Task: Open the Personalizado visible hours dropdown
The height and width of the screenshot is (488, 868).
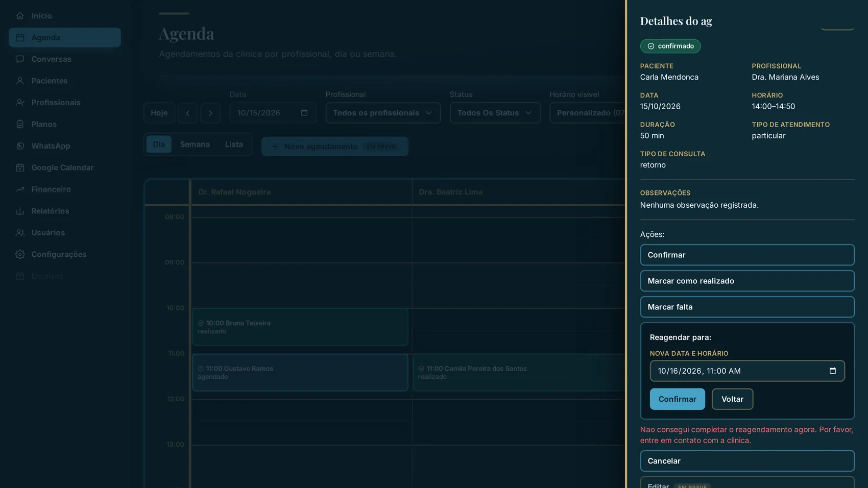Action: tap(587, 113)
